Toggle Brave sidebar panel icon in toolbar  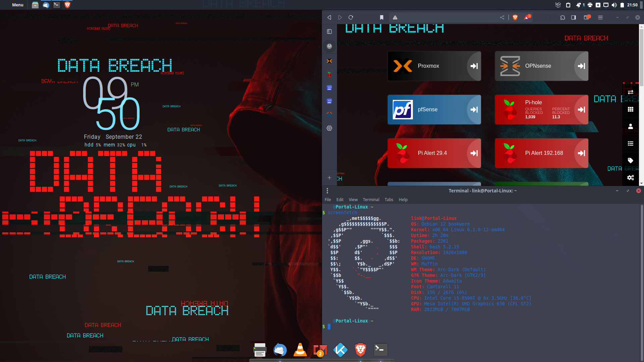coord(574,17)
